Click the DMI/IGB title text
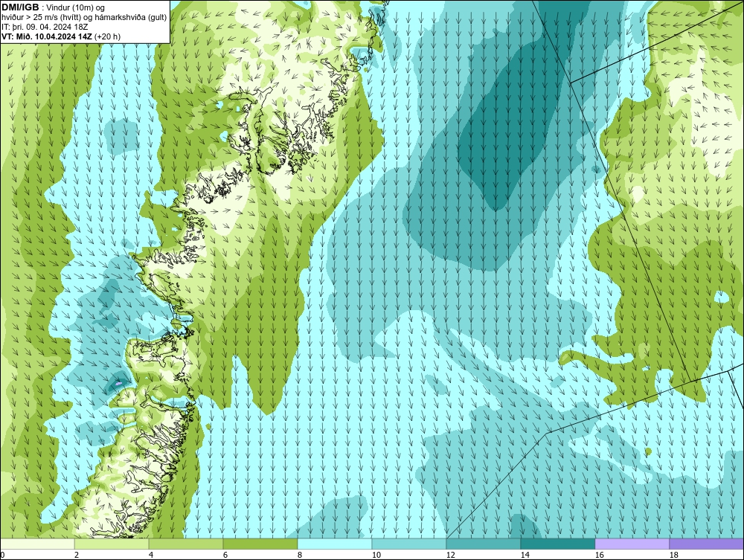The image size is (744, 560). [21, 7]
